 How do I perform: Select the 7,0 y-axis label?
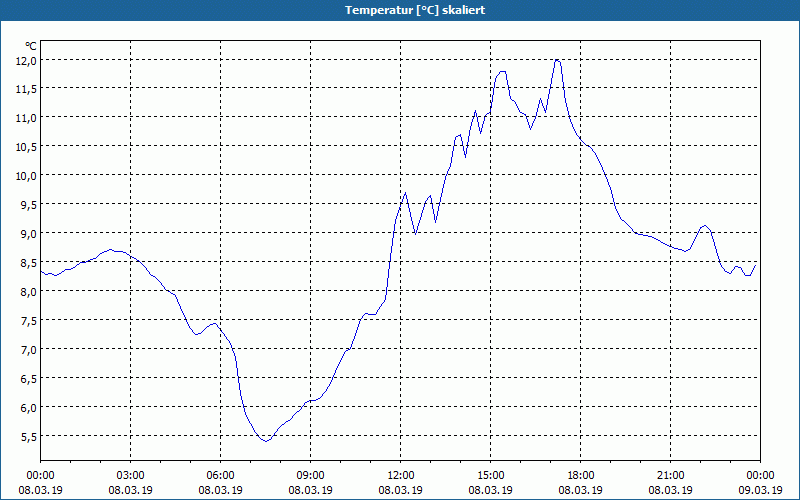click(x=30, y=351)
